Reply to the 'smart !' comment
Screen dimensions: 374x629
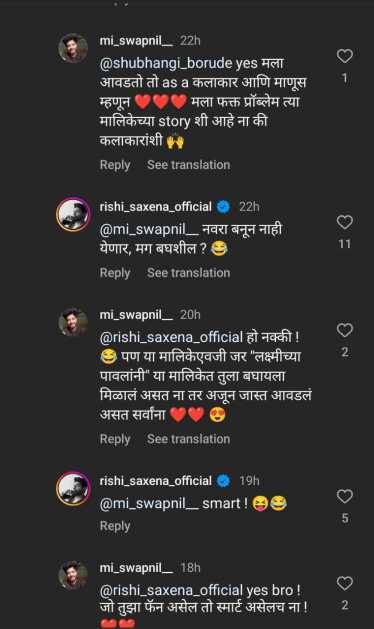[115, 526]
